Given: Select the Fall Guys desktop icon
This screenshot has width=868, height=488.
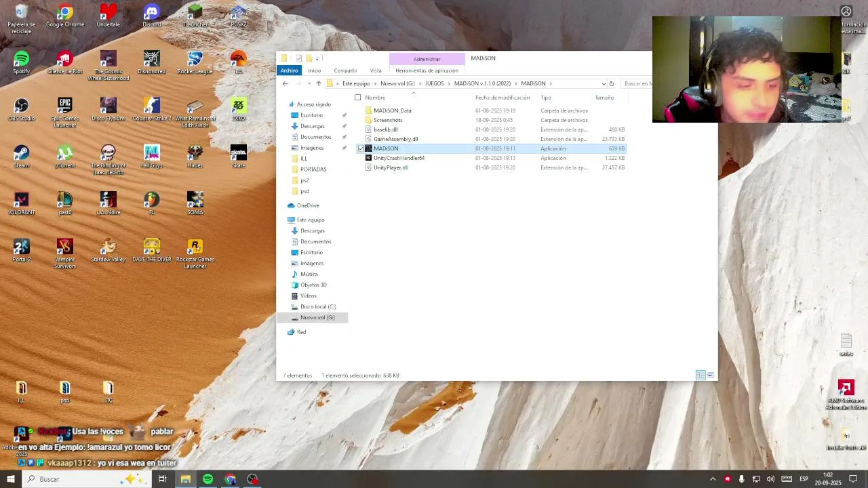Looking at the screenshot, I should pos(152,157).
